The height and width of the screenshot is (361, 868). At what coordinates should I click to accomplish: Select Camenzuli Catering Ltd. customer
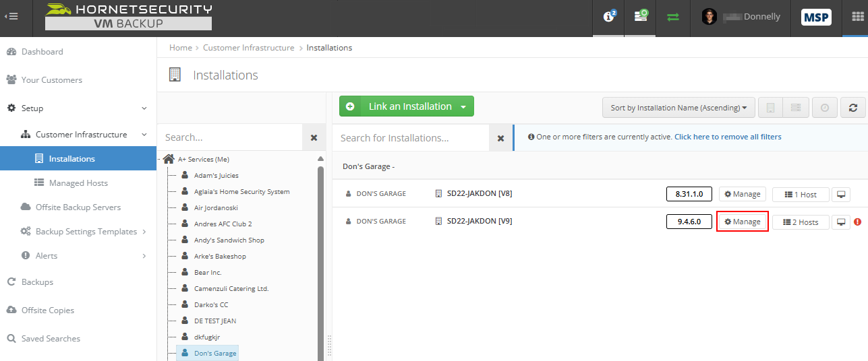[231, 288]
